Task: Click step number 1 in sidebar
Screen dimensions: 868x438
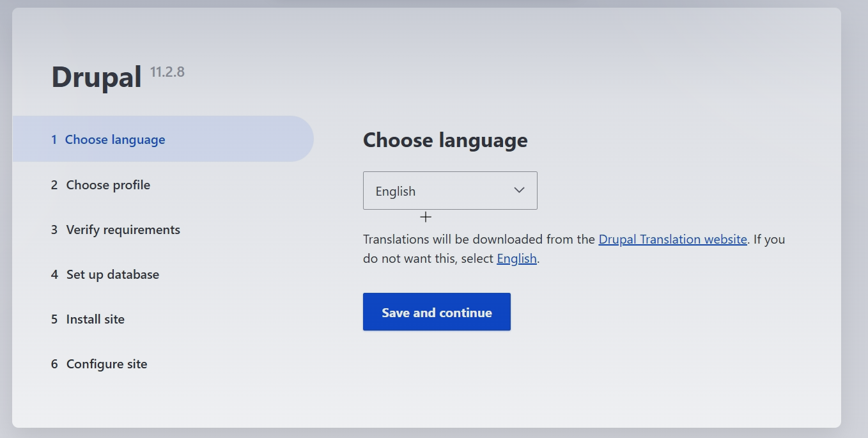Action: (x=54, y=139)
